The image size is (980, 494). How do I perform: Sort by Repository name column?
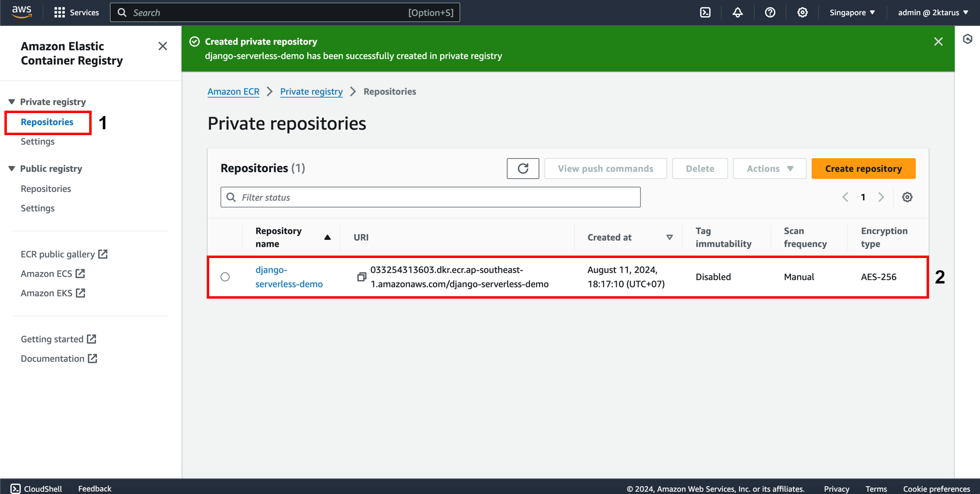point(293,237)
